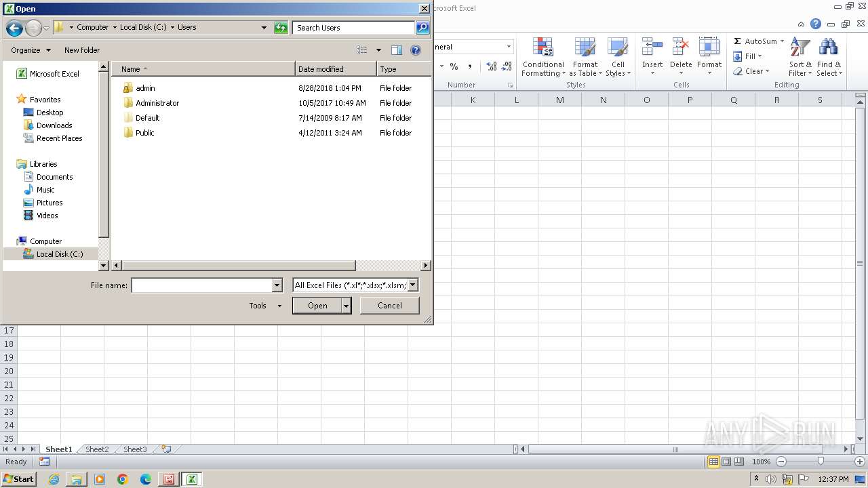Open Conditional Formatting in Excel

pos(543,58)
